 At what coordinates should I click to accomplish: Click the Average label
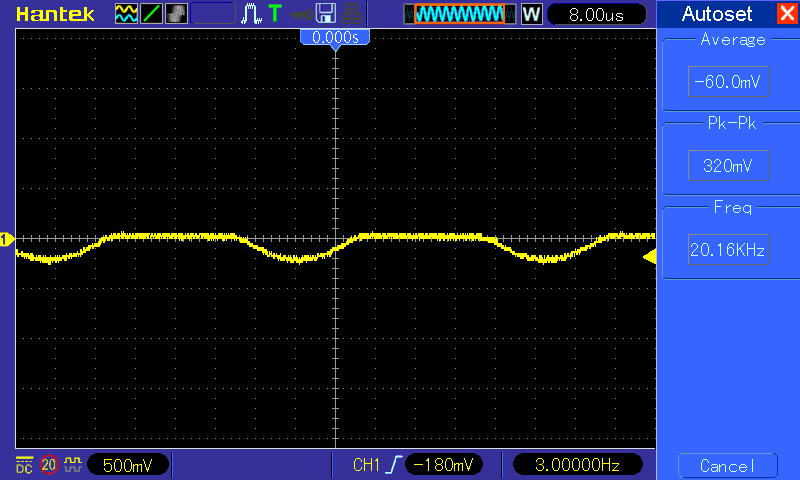click(x=733, y=39)
